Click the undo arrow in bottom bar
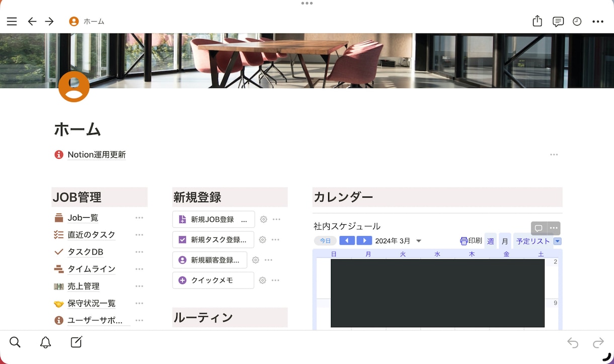 coord(573,343)
